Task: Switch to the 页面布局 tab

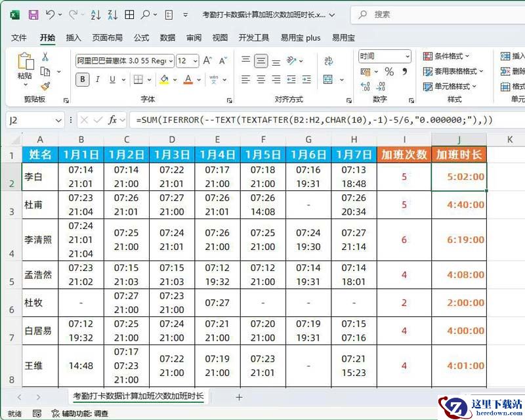Action: click(x=107, y=38)
